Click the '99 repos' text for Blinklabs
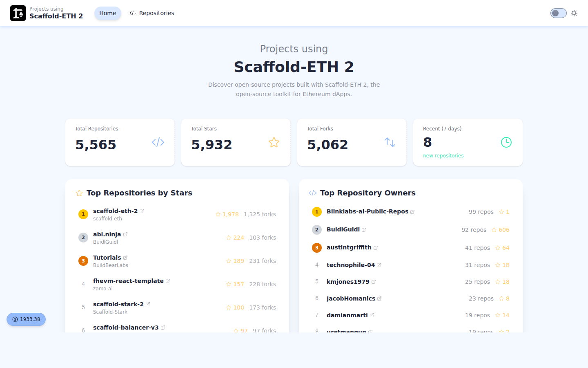 [481, 212]
